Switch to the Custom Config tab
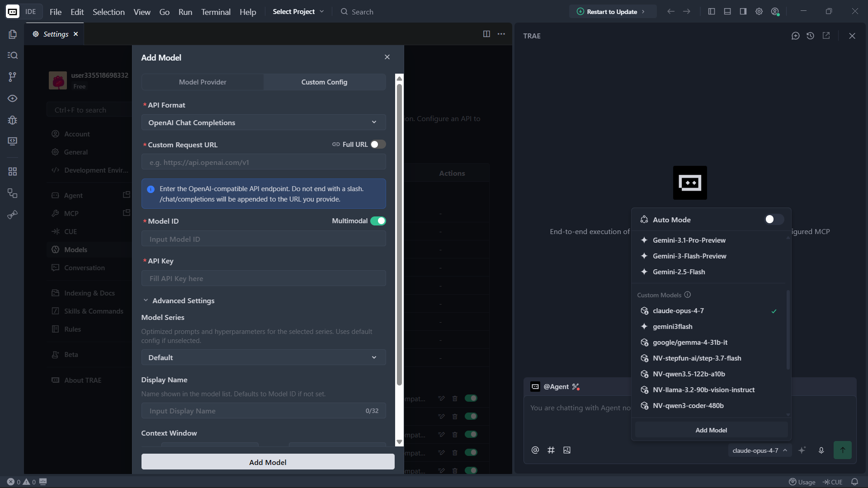 click(325, 82)
